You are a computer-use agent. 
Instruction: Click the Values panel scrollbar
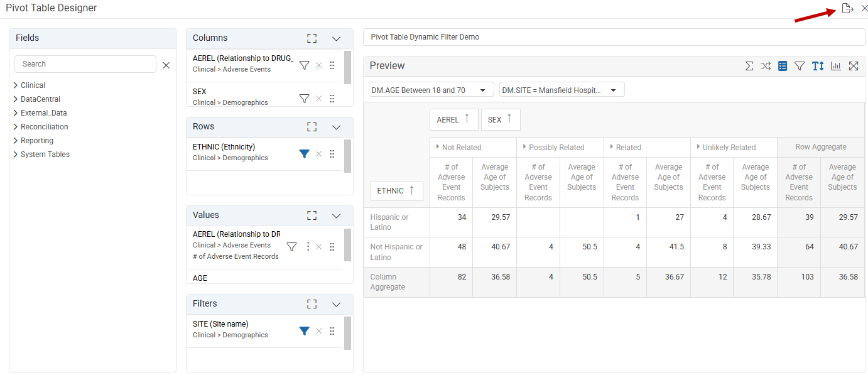[x=347, y=245]
